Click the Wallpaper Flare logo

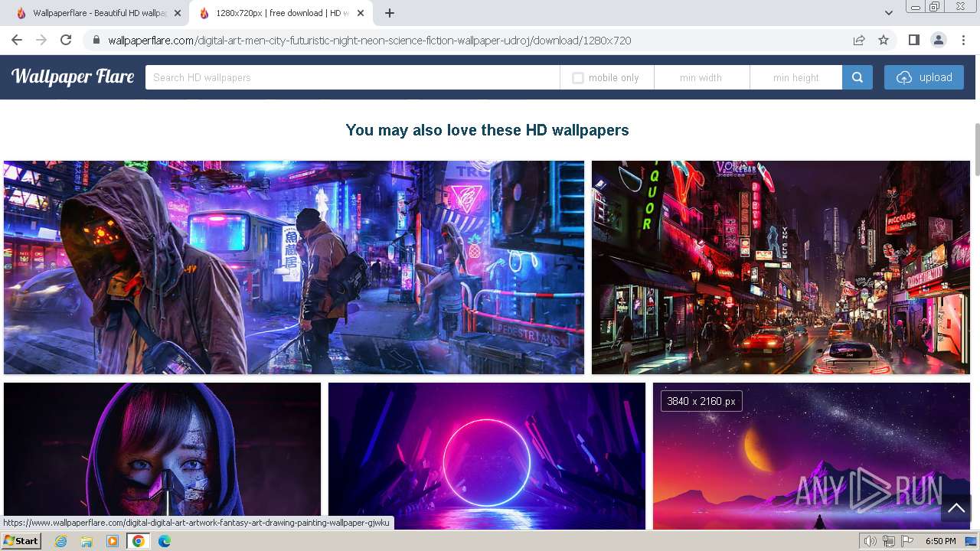point(73,77)
